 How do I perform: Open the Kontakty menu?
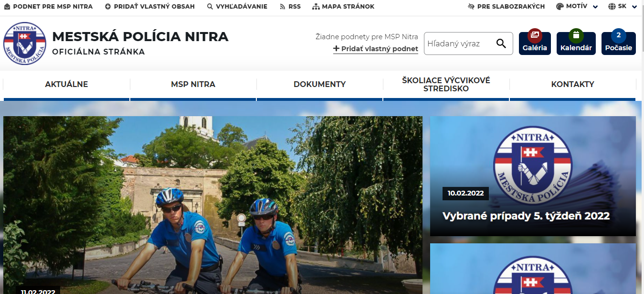click(573, 85)
